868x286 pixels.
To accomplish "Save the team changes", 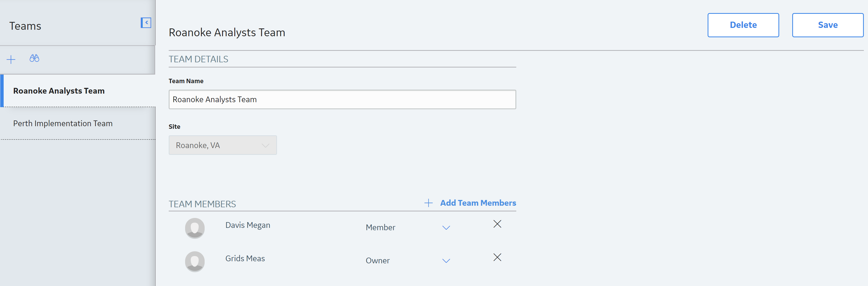I will click(828, 25).
